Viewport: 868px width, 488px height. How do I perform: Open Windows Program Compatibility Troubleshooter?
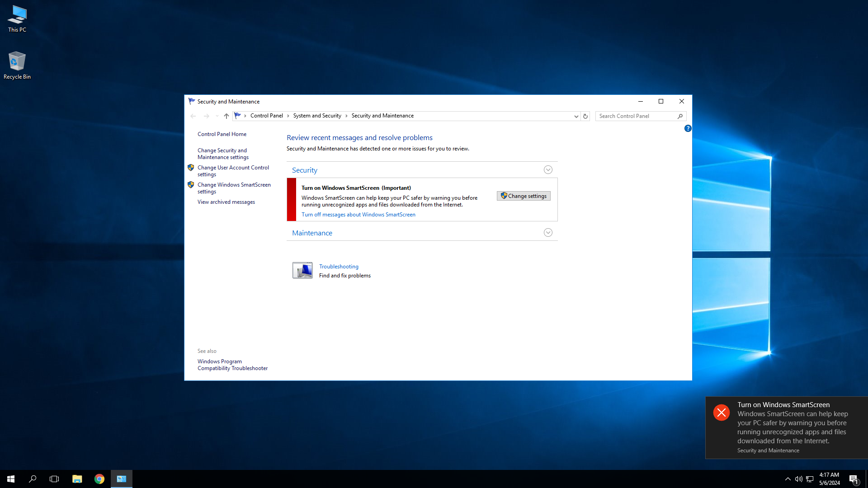click(232, 365)
